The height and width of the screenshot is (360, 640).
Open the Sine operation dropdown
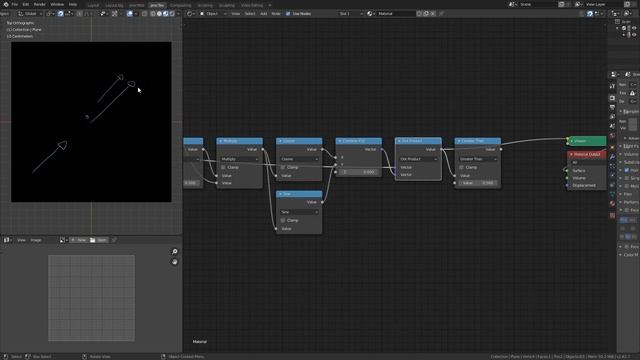coord(299,212)
